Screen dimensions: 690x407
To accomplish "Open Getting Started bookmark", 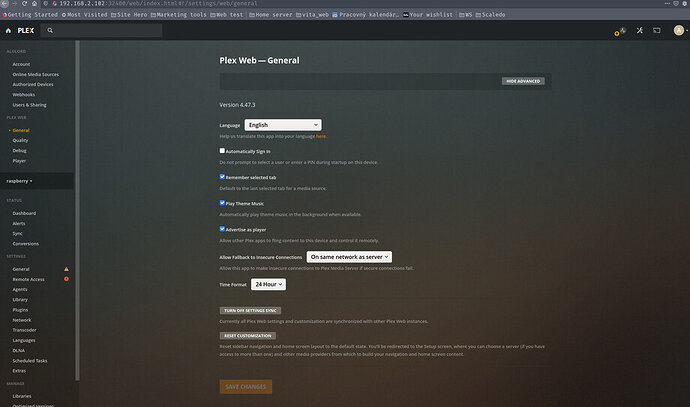I will pyautogui.click(x=30, y=15).
